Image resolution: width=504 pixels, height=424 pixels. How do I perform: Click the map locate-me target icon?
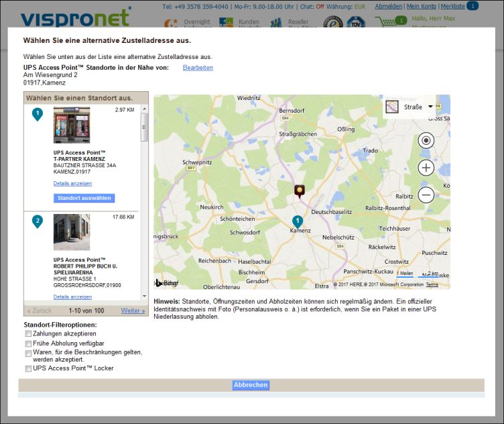[426, 140]
